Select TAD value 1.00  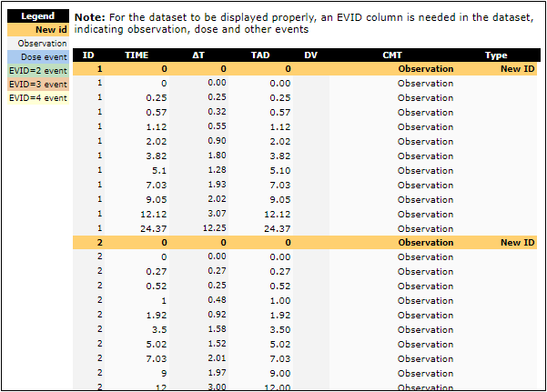tap(280, 301)
